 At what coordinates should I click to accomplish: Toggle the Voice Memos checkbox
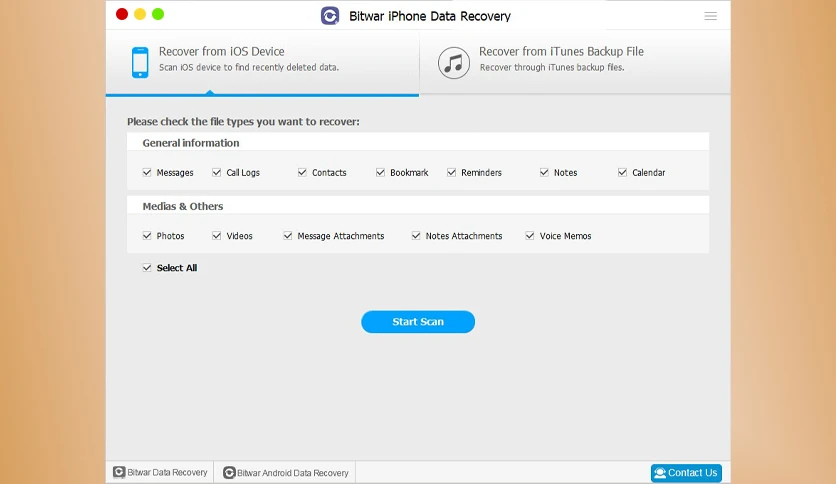(x=529, y=236)
